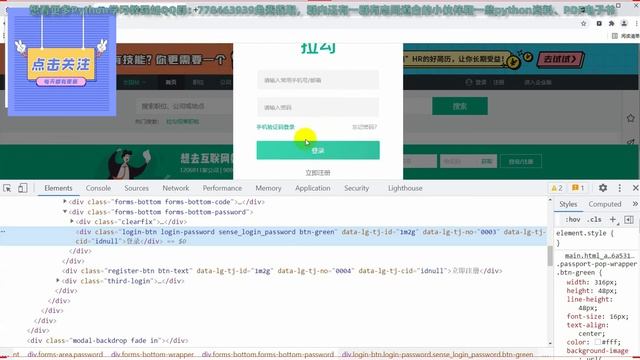Switch to the Console tab
This screenshot has width=640, height=360.
click(x=98, y=188)
